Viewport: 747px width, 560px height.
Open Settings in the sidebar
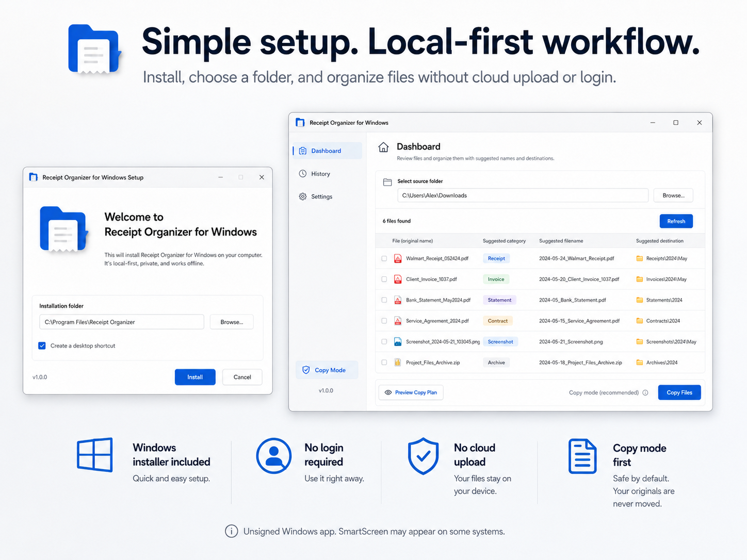pyautogui.click(x=321, y=196)
